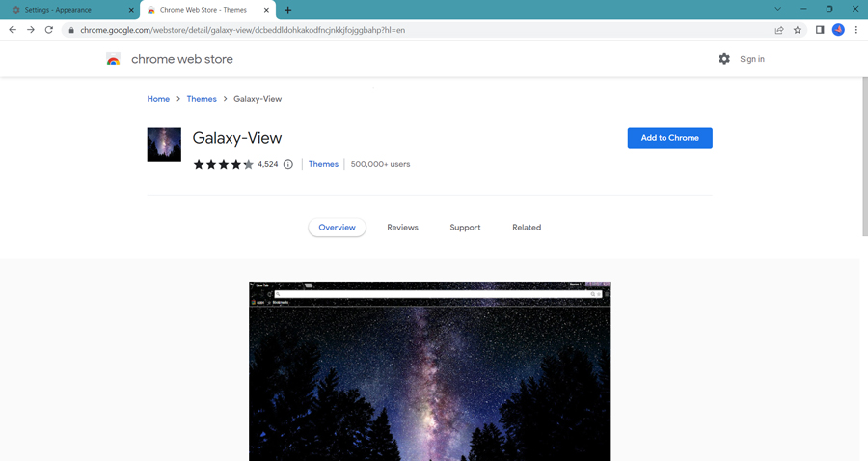The image size is (868, 461).
Task: Click the Galaxy-View theme icon image
Action: pos(164,145)
